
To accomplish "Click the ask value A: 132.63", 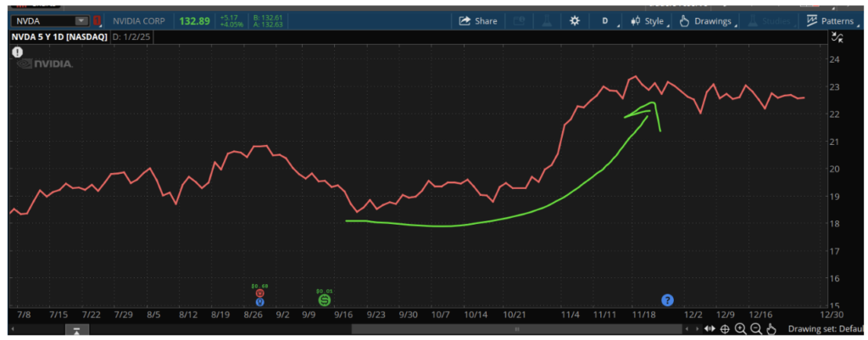I will click(268, 25).
